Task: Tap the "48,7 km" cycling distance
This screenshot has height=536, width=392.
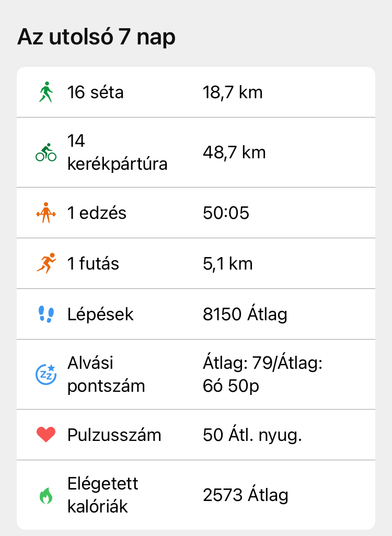Action: tap(234, 153)
